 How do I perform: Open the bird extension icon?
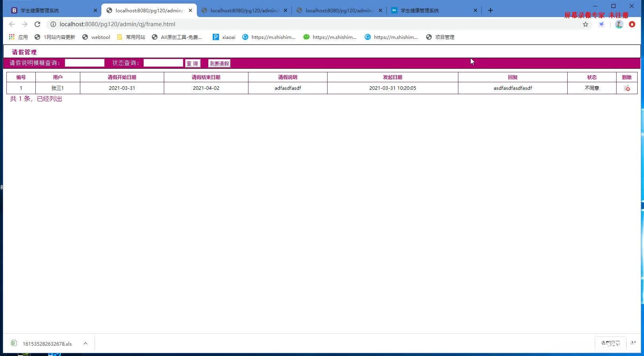tap(602, 24)
